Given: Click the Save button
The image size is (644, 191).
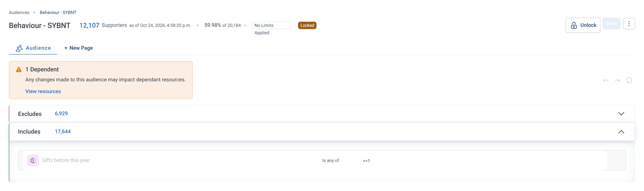Looking at the screenshot, I should click(x=611, y=23).
